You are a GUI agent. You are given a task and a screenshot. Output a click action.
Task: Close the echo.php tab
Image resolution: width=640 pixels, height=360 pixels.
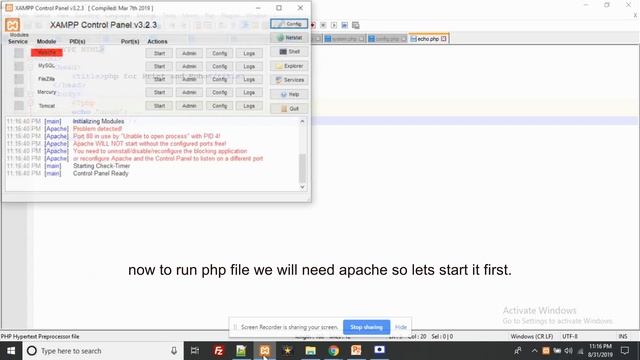[x=444, y=39]
